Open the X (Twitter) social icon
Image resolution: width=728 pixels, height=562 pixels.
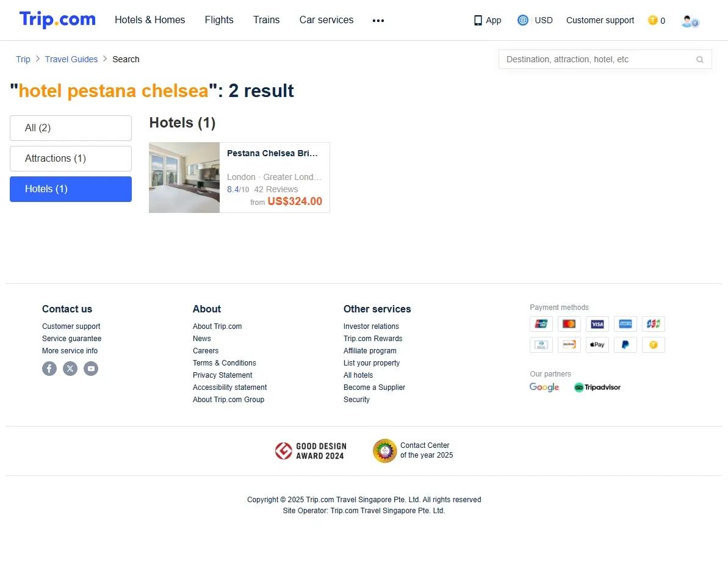coord(70,369)
